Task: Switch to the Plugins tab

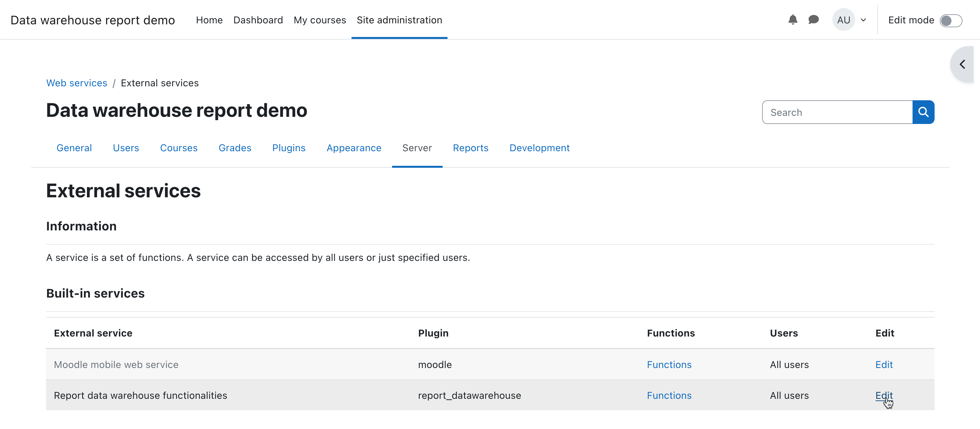Action: (x=288, y=148)
